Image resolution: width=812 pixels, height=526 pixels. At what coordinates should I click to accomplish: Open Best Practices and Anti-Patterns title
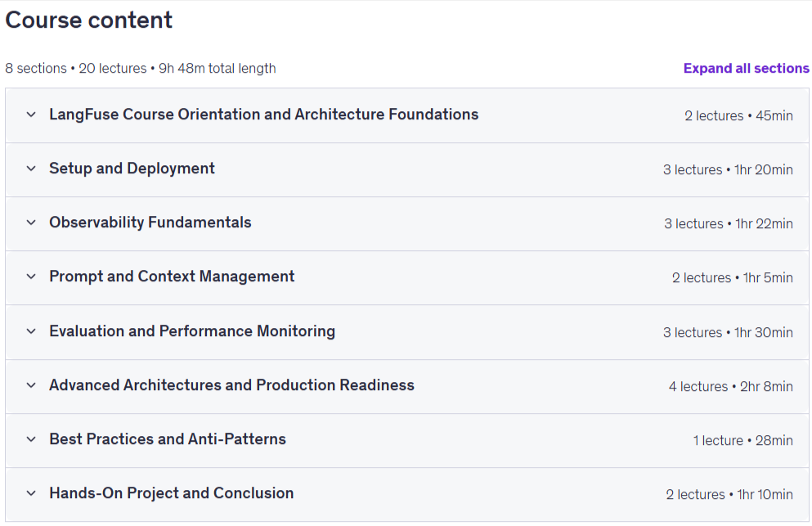pyautogui.click(x=168, y=439)
